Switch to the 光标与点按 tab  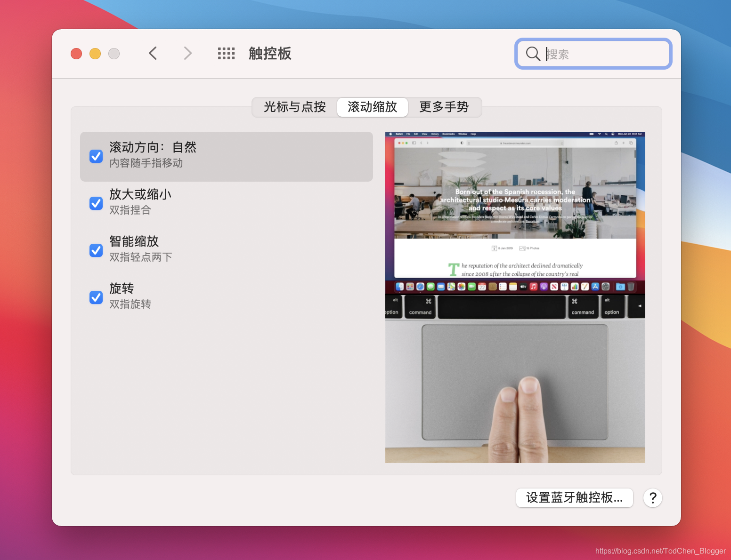[294, 107]
